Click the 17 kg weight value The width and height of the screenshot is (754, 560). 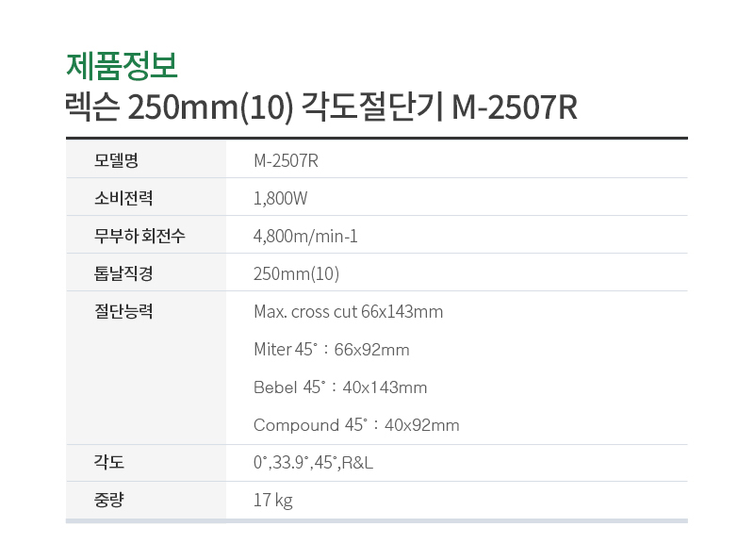pos(272,501)
